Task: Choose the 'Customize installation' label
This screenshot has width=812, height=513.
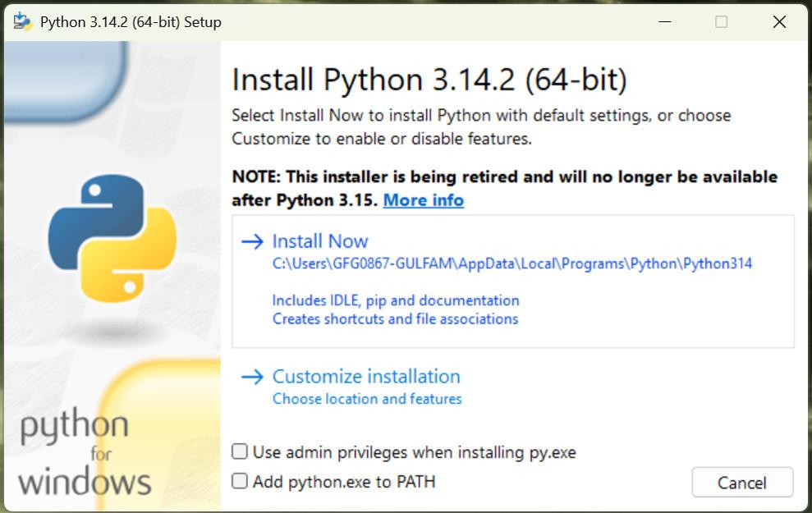Action: (366, 377)
